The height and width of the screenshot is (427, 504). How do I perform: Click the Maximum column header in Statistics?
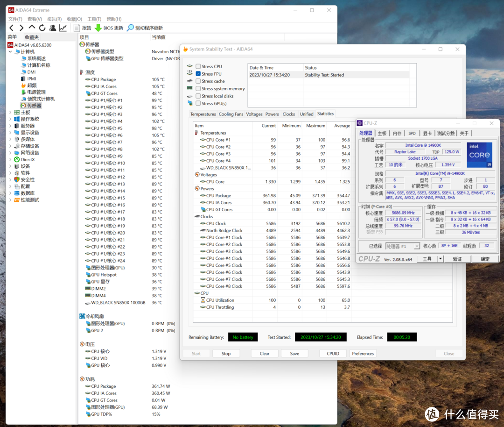pos(315,126)
